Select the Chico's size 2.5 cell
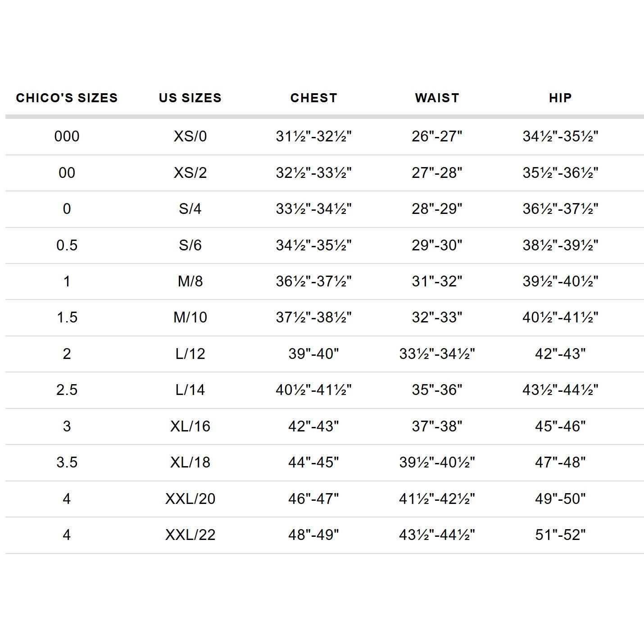644x644 pixels. (x=67, y=390)
